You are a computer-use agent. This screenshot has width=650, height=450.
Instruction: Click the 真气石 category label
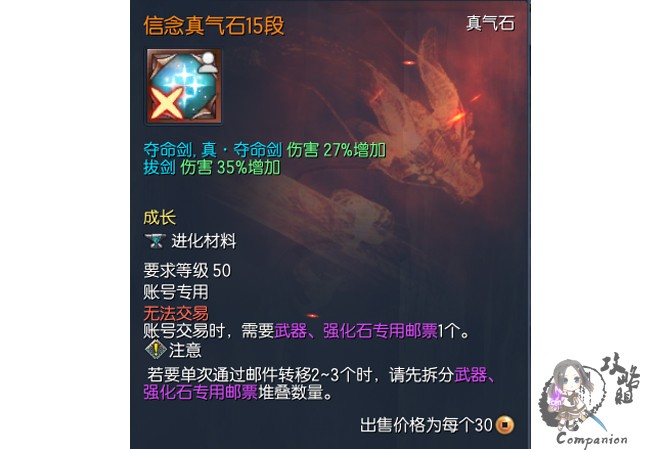coord(490,23)
